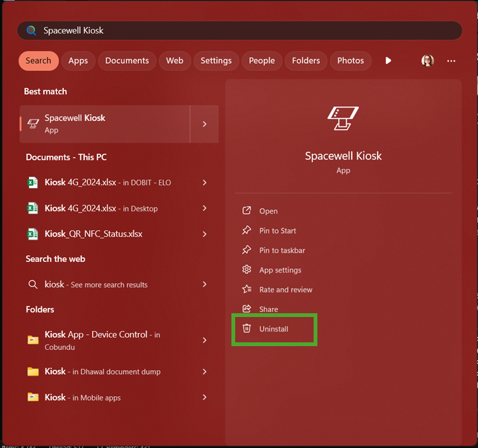Open Spacewell Kiosk best match result
This screenshot has width=478, height=448.
[105, 124]
